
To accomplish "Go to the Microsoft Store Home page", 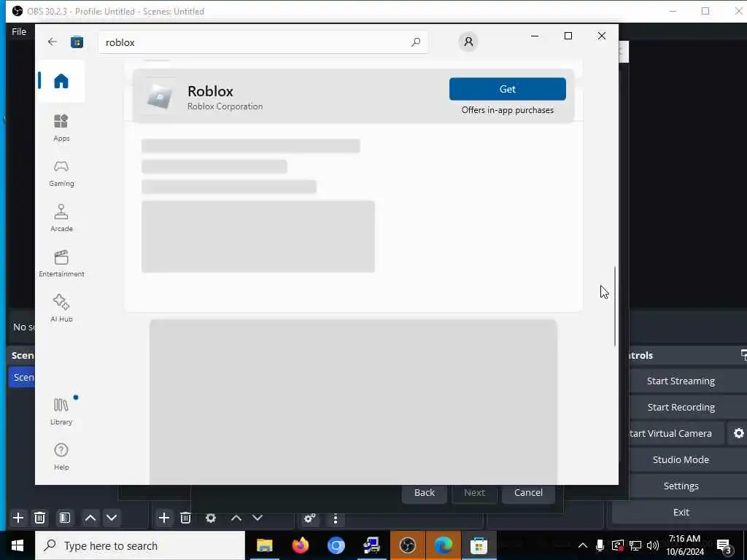I will click(61, 81).
